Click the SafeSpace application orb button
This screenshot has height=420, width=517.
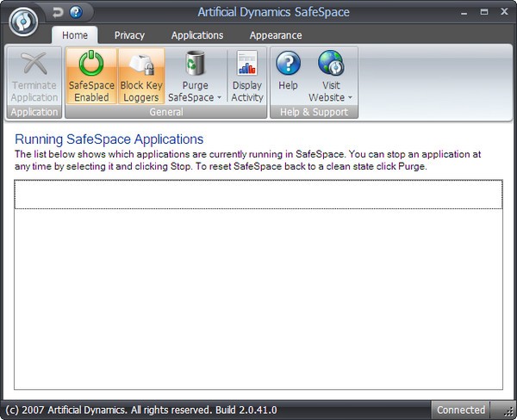24,22
